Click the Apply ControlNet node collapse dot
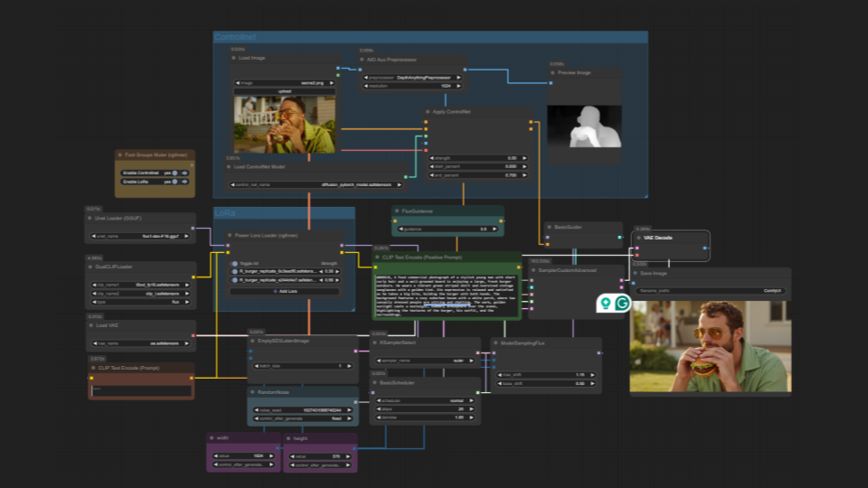Image resolution: width=868 pixels, height=488 pixels. point(428,112)
